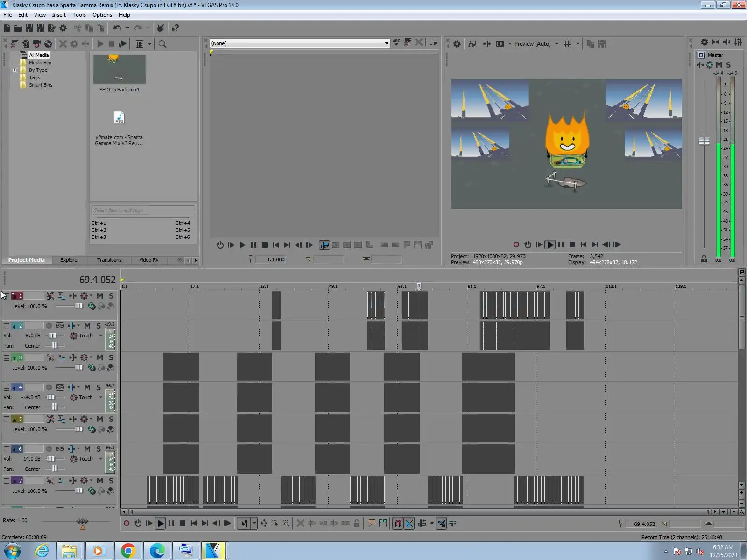Screen dimensions: 747x560
Task: Invert the phase of audio track 2
Action: [x=60, y=326]
